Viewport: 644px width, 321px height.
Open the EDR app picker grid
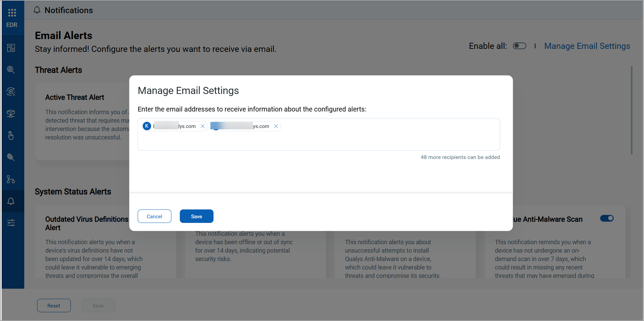pos(12,13)
